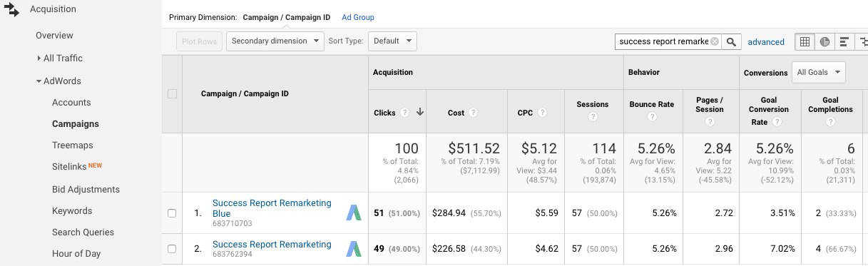The width and height of the screenshot is (868, 266).
Task: Click the Acquisition arrows icon in sidebar
Action: 11,9
